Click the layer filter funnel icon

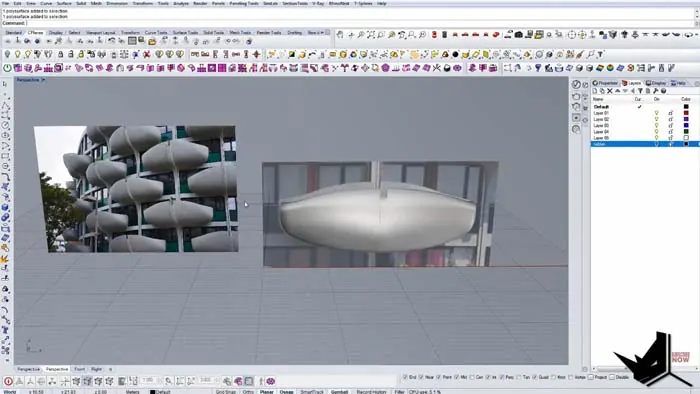[x=640, y=91]
